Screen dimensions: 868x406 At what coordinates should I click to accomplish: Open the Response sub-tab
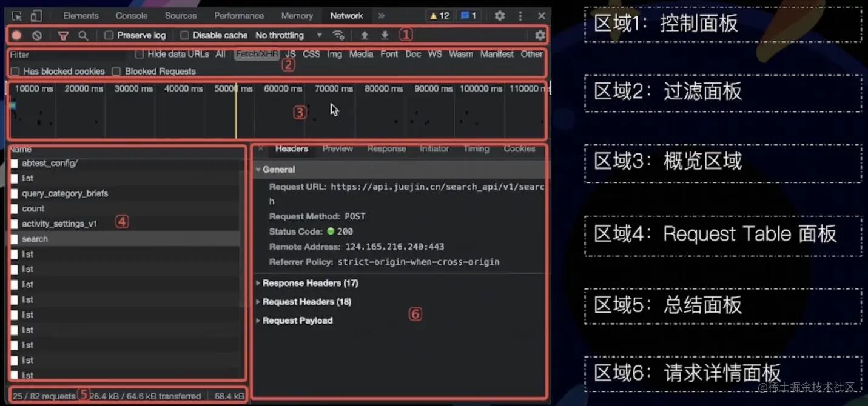(x=386, y=148)
